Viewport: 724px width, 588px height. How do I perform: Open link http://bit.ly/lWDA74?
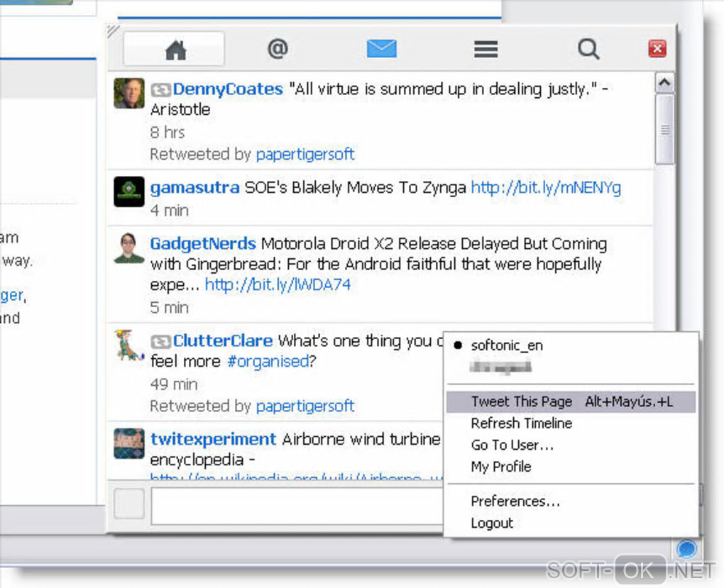pyautogui.click(x=278, y=284)
